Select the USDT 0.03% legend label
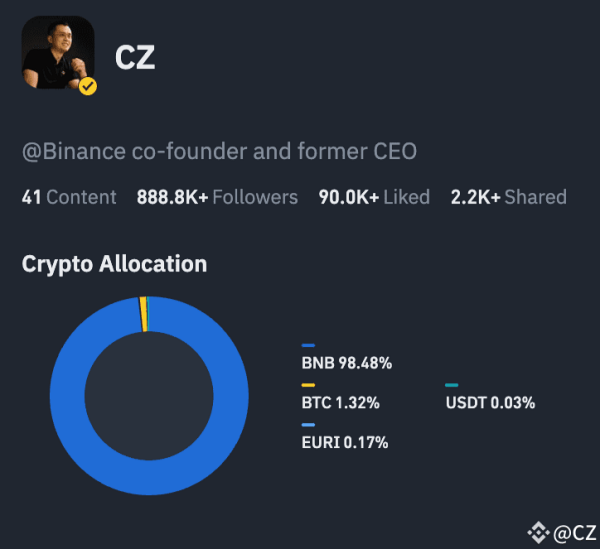Image resolution: width=600 pixels, height=549 pixels. (490, 403)
